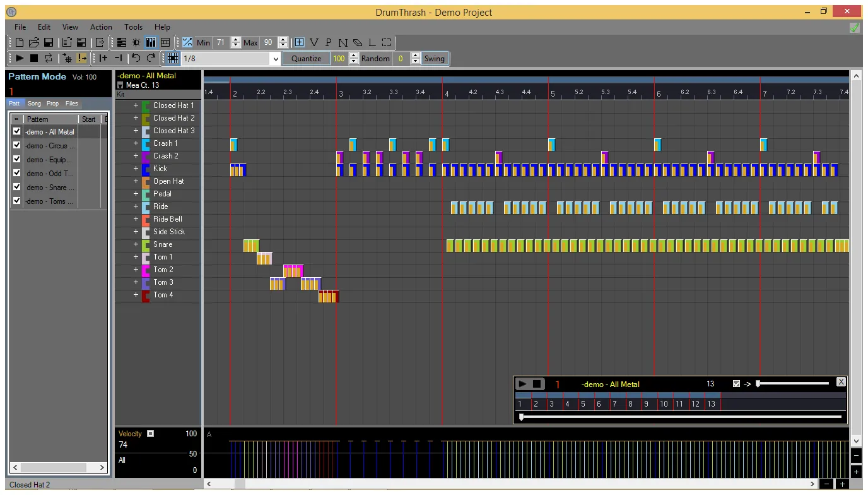
Task: Click the Redo icon
Action: pos(150,58)
